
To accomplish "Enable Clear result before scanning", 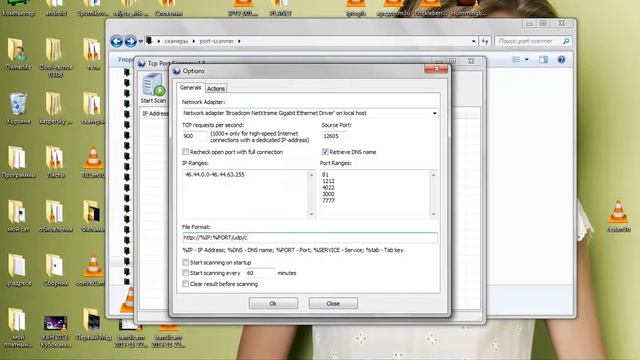I will click(186, 284).
